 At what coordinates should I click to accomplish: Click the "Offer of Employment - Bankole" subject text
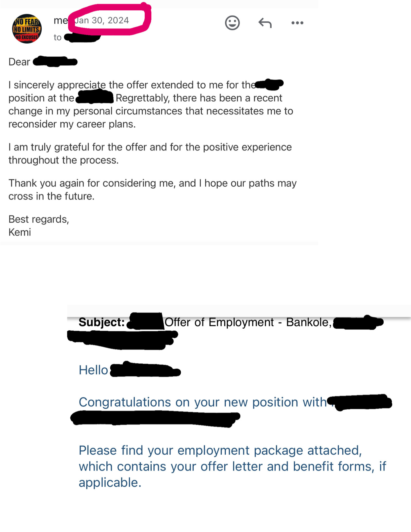click(248, 322)
